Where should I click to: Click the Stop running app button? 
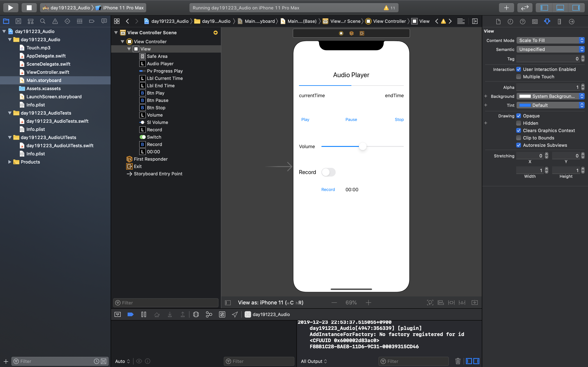[x=29, y=8]
